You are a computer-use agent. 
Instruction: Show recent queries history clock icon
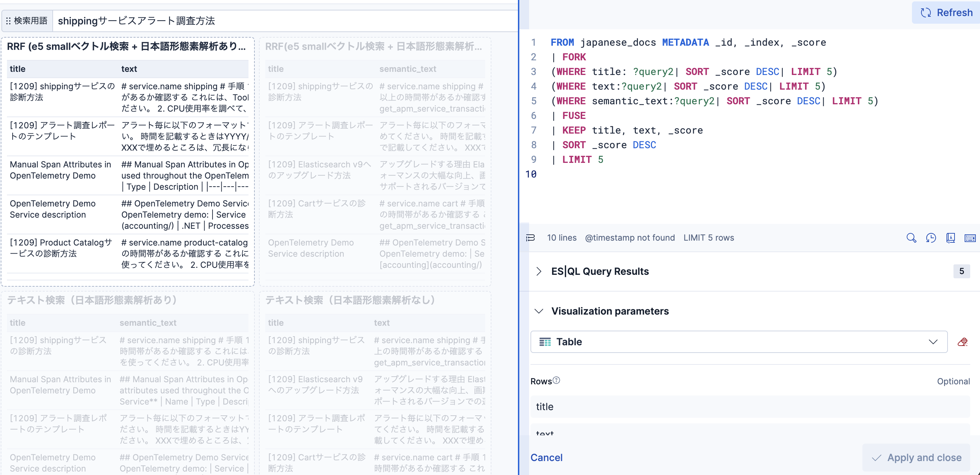click(930, 238)
